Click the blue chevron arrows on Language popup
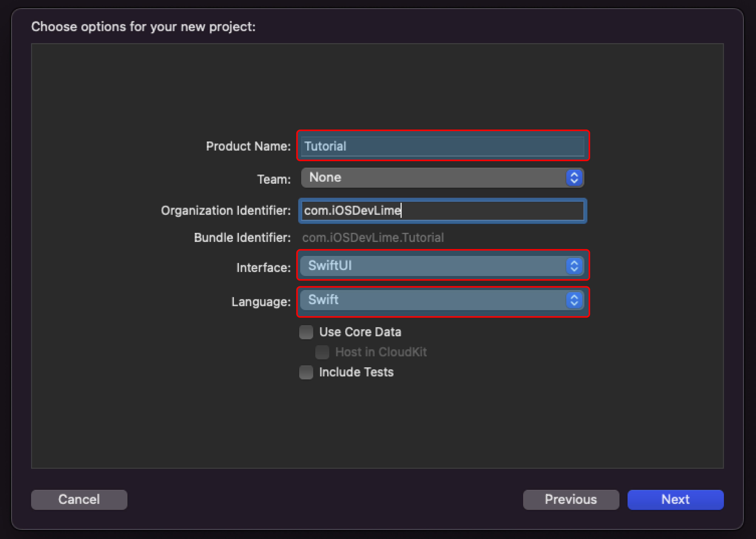This screenshot has height=539, width=756. [x=574, y=300]
